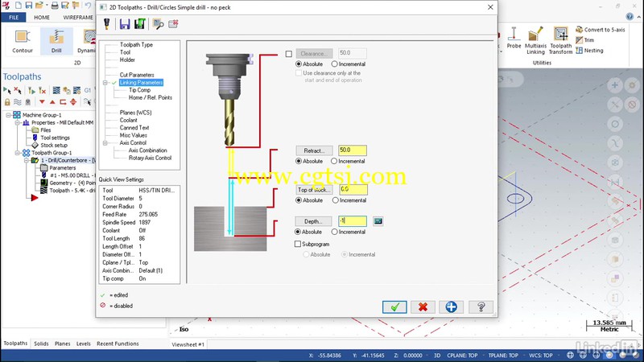644x362 pixels.
Task: Click the Print icon in quick access toolbar
Action: pos(55,6)
